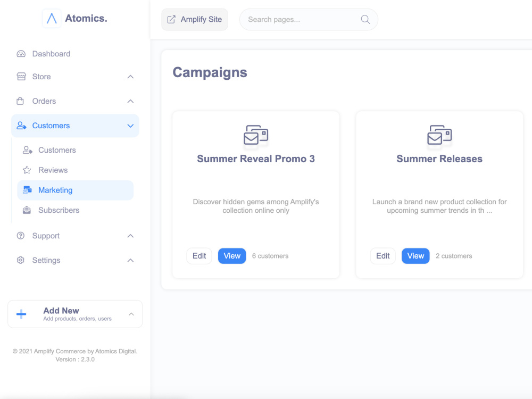Click the 'Version : 2.3.0' footer text
Screen dimensions: 532x399
pos(75,359)
